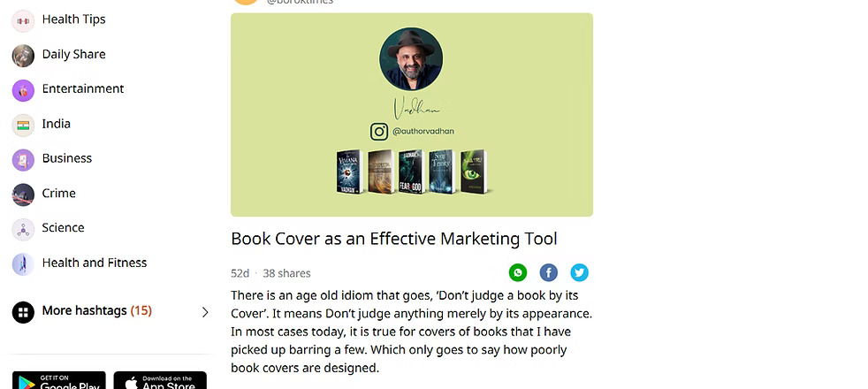This screenshot has width=868, height=389.
Task: Open the More hashtags grid icon
Action: pyautogui.click(x=23, y=312)
